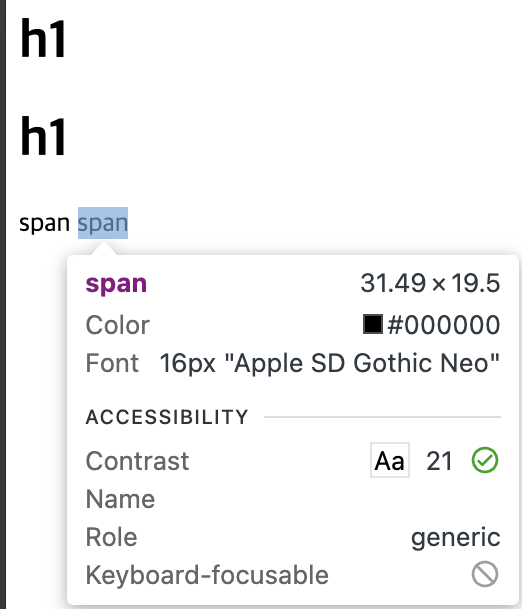The height and width of the screenshot is (609, 522).
Task: Click the Font label in tooltip
Action: [x=112, y=363]
